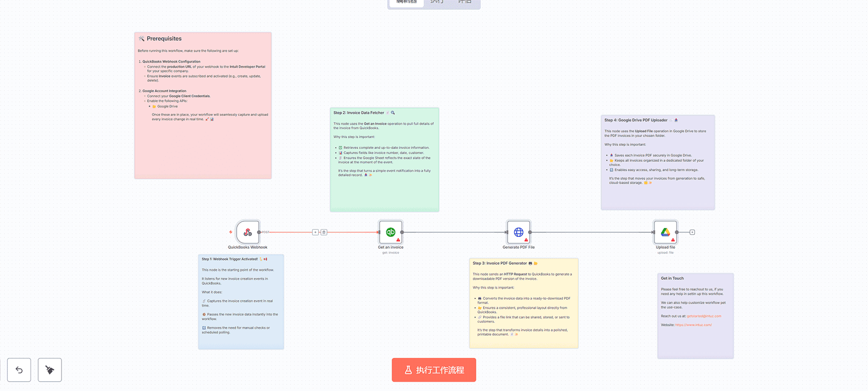The height and width of the screenshot is (391, 868).
Task: Switch to the 编辑器 tab
Action: (x=406, y=2)
